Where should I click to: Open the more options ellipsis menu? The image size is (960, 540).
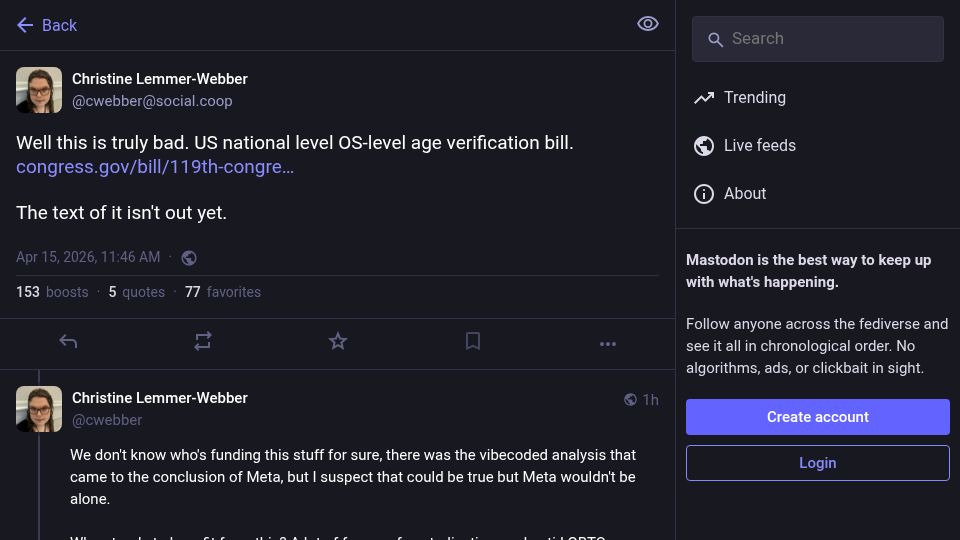(x=607, y=343)
